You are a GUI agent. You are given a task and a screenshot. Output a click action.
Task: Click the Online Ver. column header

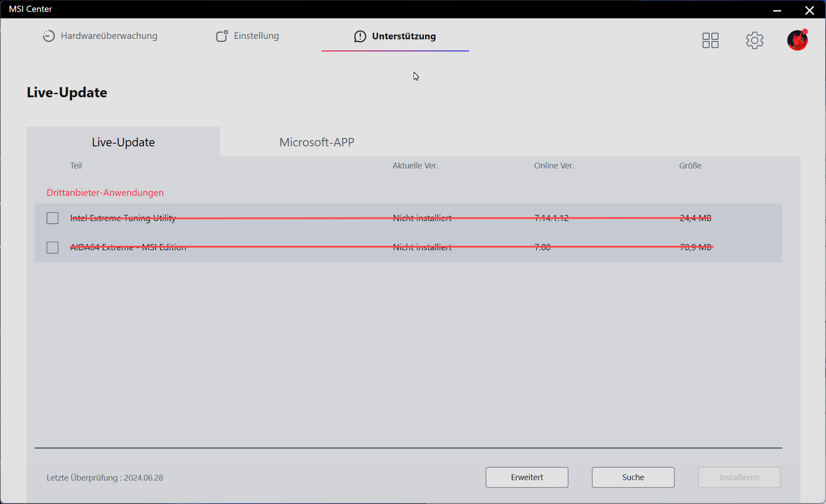(554, 165)
